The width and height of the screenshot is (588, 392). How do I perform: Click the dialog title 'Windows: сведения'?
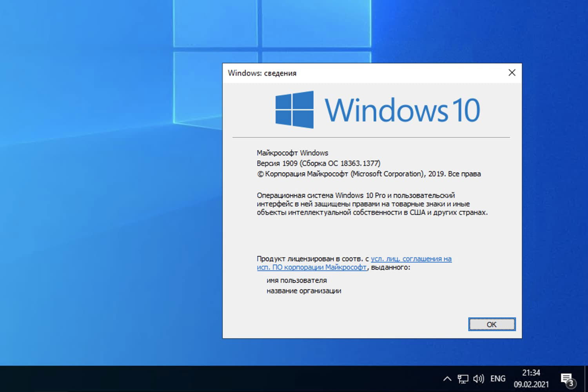[x=262, y=73]
